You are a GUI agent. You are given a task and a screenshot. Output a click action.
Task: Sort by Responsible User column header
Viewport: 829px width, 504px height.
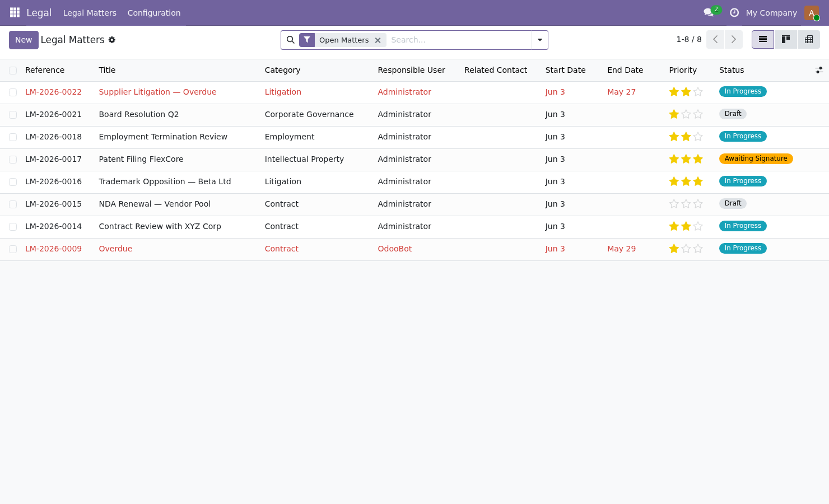pos(411,70)
